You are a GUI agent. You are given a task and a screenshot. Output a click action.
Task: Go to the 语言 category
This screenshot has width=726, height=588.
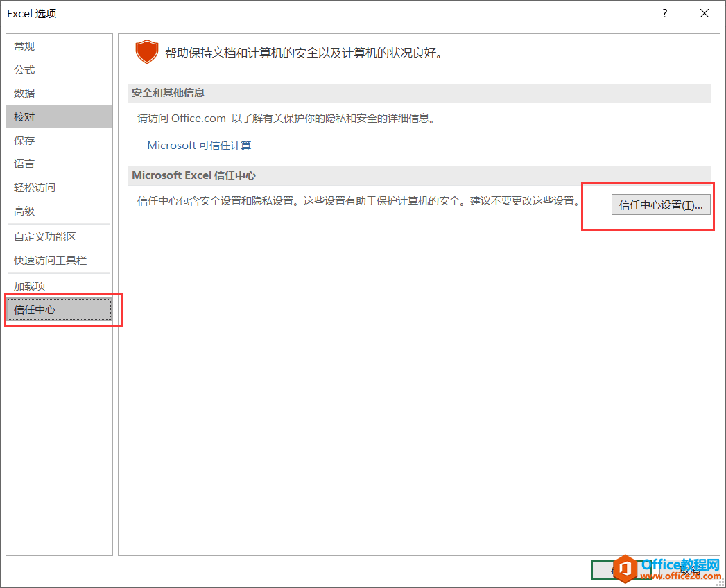point(59,164)
